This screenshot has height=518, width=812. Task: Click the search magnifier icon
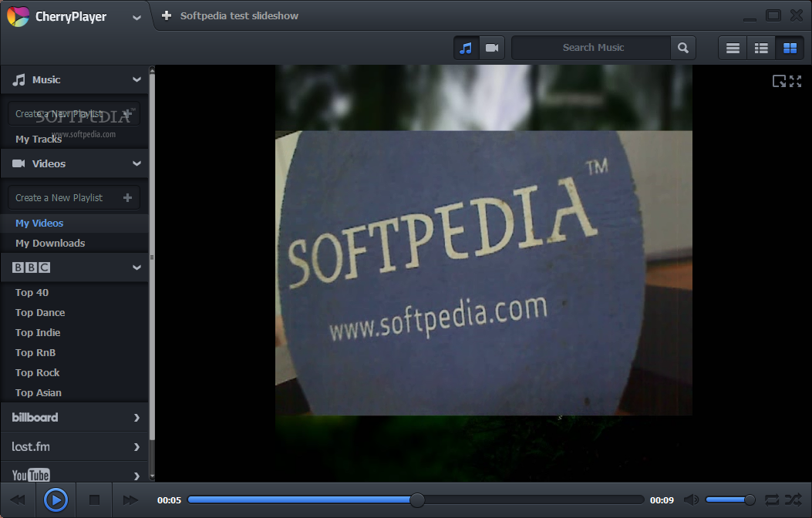pyautogui.click(x=682, y=47)
